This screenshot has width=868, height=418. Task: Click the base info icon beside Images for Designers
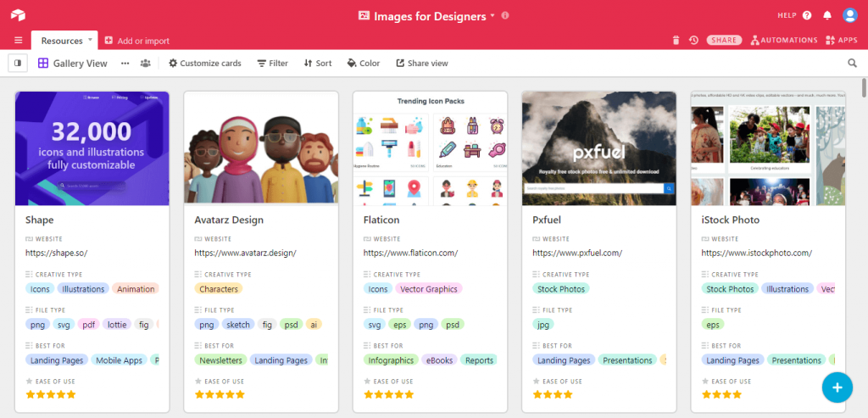click(x=505, y=15)
